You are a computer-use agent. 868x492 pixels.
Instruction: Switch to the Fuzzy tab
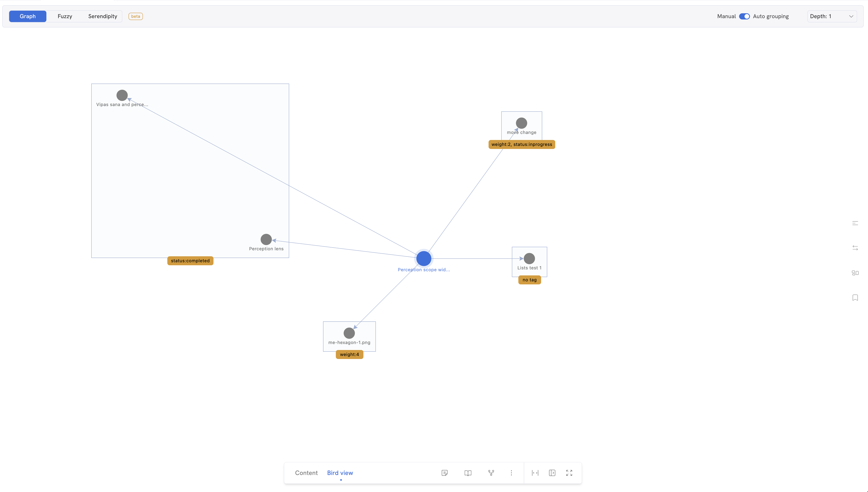coord(65,16)
